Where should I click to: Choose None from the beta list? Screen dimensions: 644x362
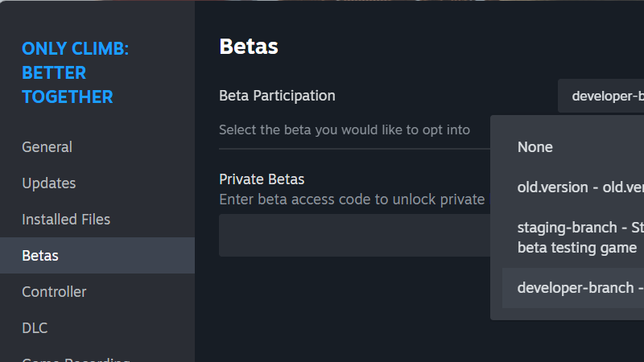click(535, 147)
